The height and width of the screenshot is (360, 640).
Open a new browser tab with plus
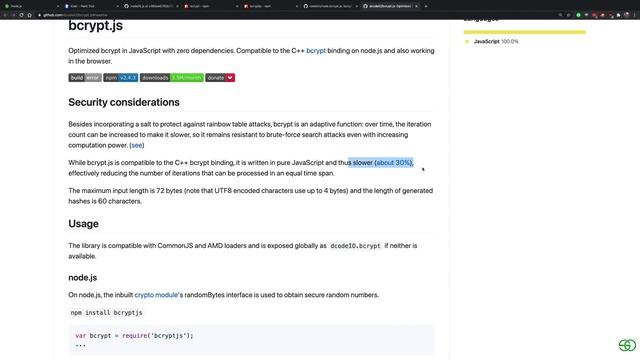pyautogui.click(x=426, y=6)
